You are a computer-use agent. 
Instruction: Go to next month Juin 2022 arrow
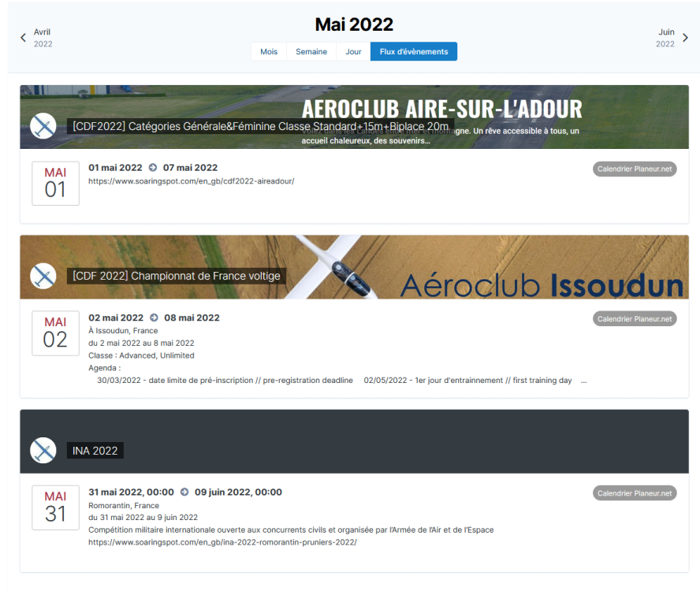pyautogui.click(x=685, y=38)
